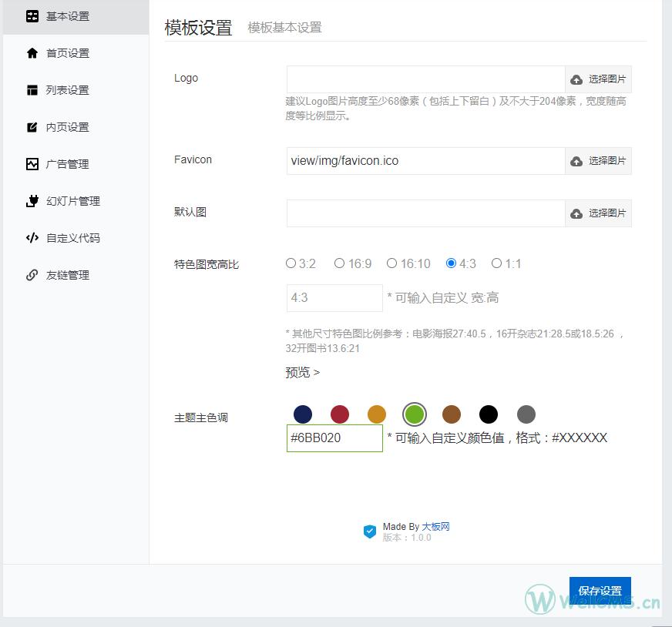672x627 pixels.
Task: Open 广告管理 in the sidebar
Action: [76, 164]
